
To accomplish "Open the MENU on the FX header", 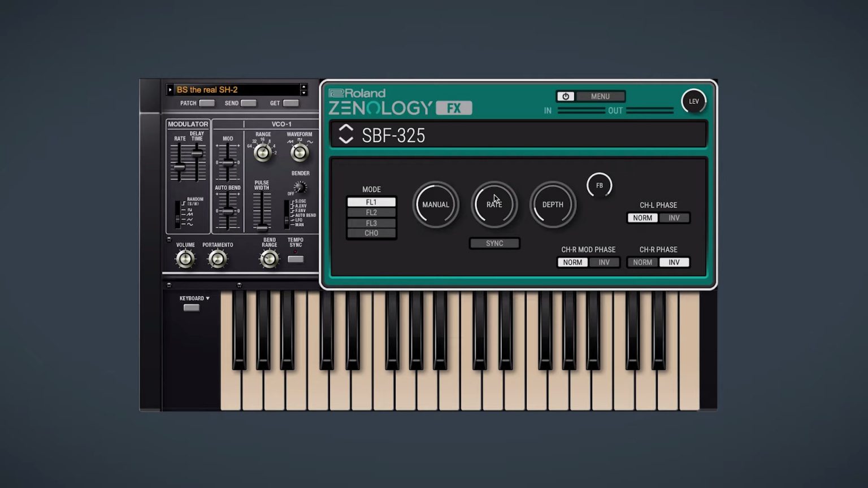I will point(600,96).
